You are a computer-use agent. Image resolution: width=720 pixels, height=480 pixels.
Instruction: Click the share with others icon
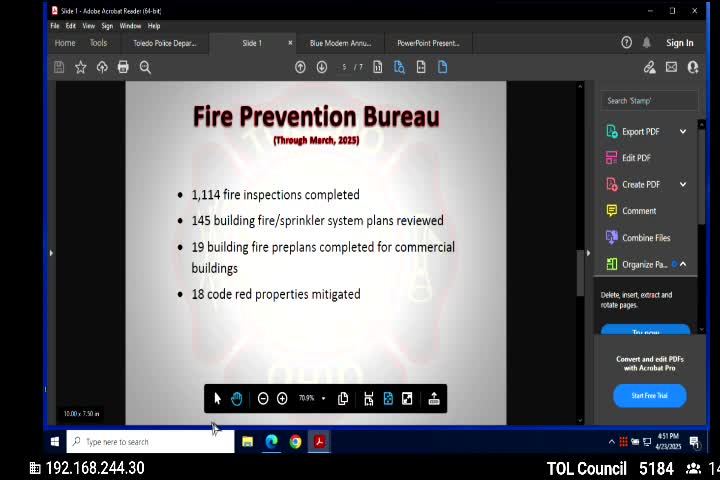coord(693,67)
